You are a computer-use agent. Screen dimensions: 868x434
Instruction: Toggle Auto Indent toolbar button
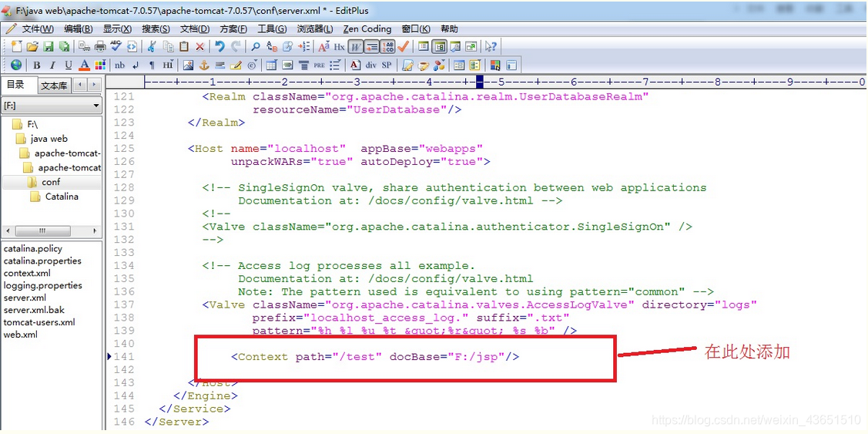click(371, 46)
